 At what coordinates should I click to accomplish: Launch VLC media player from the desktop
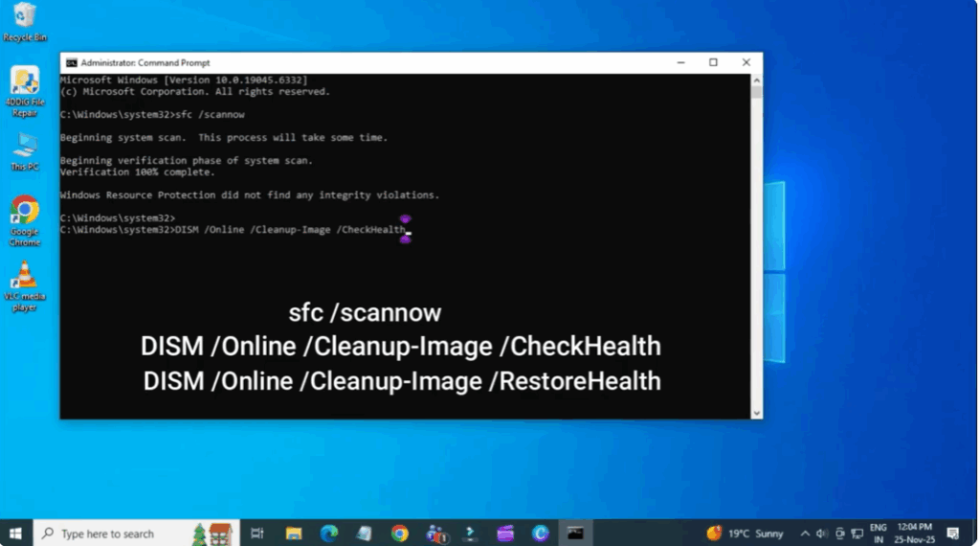[24, 285]
